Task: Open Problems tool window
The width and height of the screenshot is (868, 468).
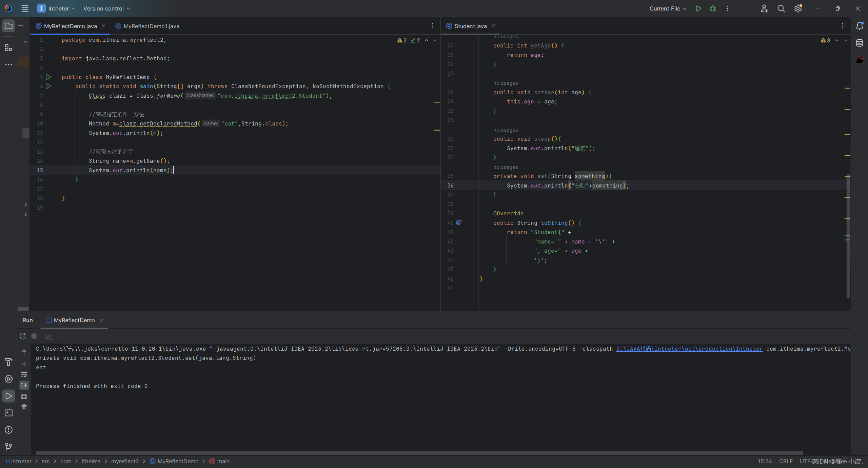Action: (8, 430)
